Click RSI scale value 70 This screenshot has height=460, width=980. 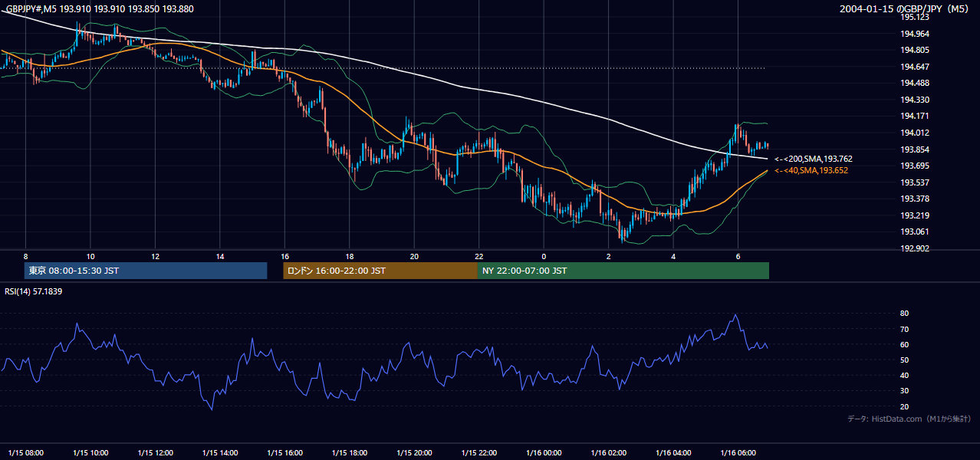[x=905, y=329]
